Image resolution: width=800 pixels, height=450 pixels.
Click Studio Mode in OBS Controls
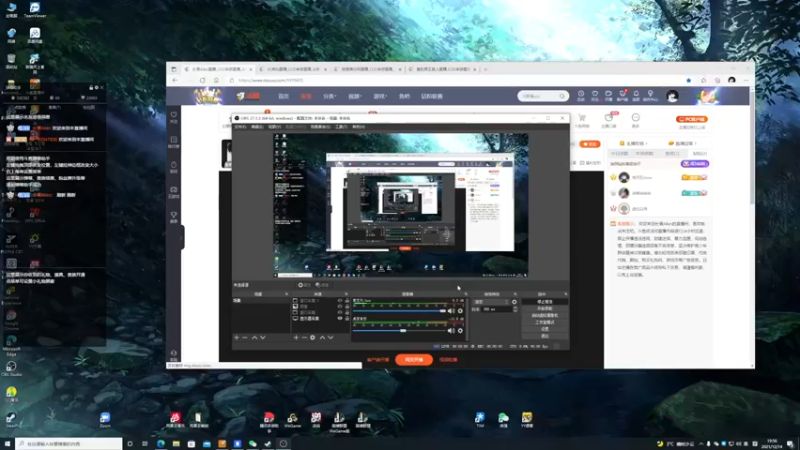pyautogui.click(x=545, y=322)
